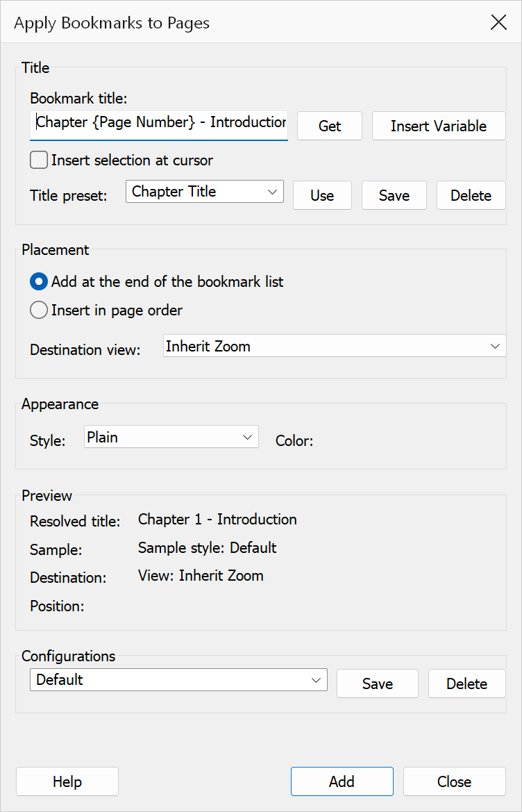Screen dimensions: 522x812
Task: Click the Use preset button
Action: 322,195
